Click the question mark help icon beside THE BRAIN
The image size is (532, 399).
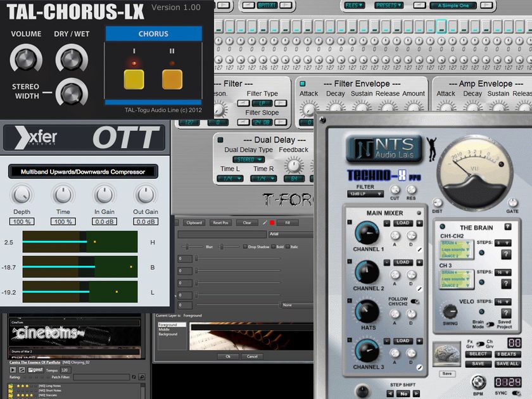pos(507,227)
